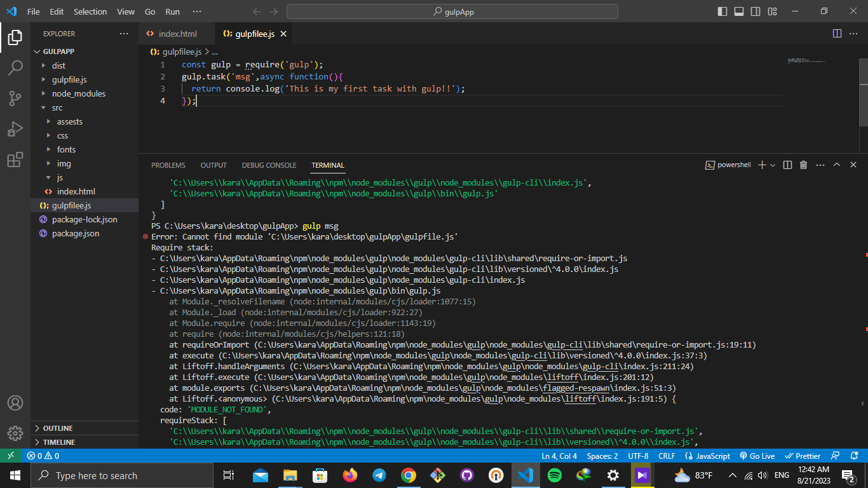Screen dimensions: 868x488
Task: Toggle the secondary side bar layout
Action: pos(756,11)
